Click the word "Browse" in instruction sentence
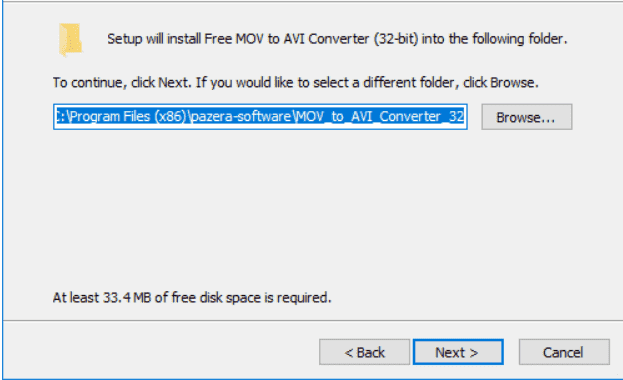623x380 pixels. [512, 83]
